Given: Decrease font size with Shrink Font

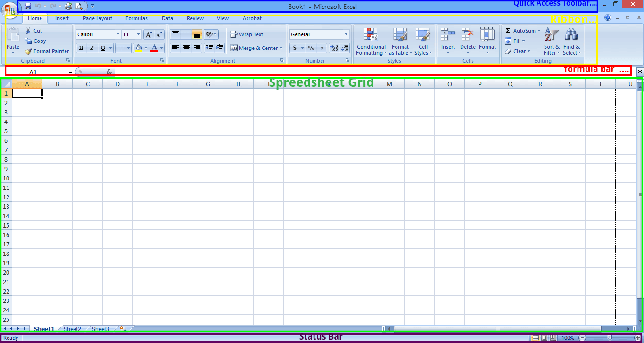Looking at the screenshot, I should point(159,34).
